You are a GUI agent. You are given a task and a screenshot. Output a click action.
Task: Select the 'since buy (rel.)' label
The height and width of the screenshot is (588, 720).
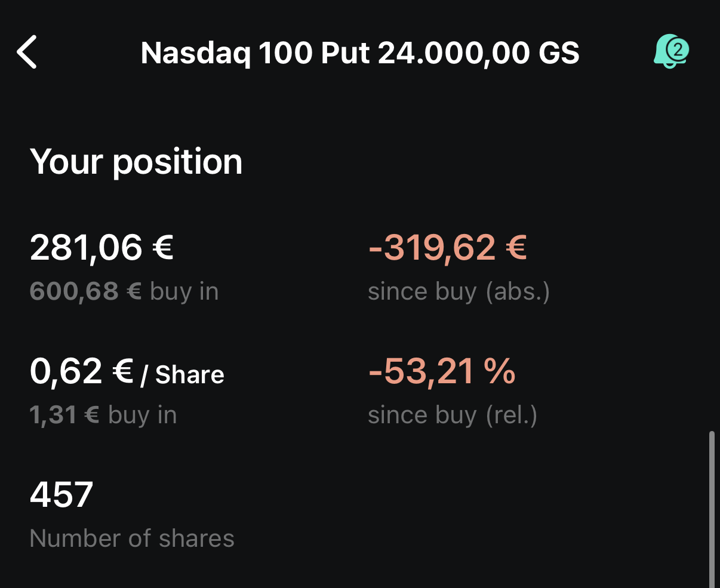pyautogui.click(x=453, y=415)
